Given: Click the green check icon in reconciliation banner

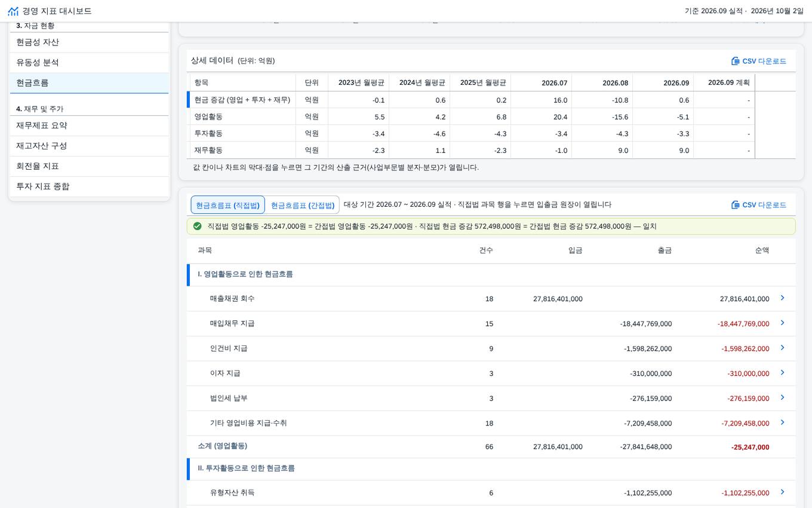Looking at the screenshot, I should [x=198, y=227].
